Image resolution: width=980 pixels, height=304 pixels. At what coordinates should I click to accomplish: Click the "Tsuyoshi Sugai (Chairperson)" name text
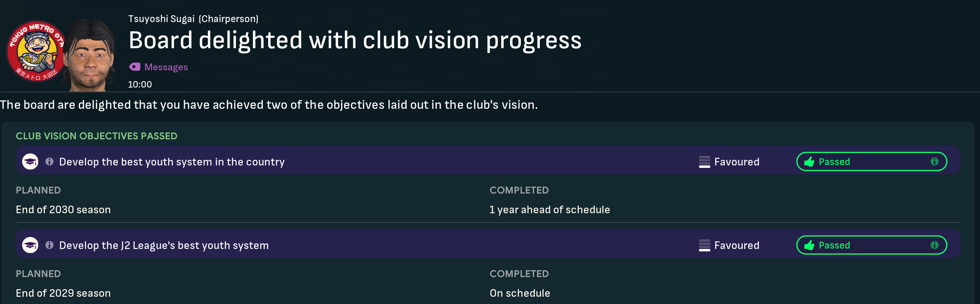(x=193, y=19)
